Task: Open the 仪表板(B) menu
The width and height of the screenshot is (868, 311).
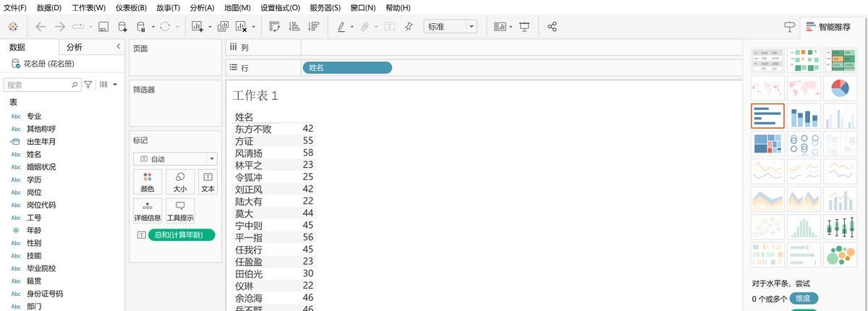Action: (x=131, y=7)
